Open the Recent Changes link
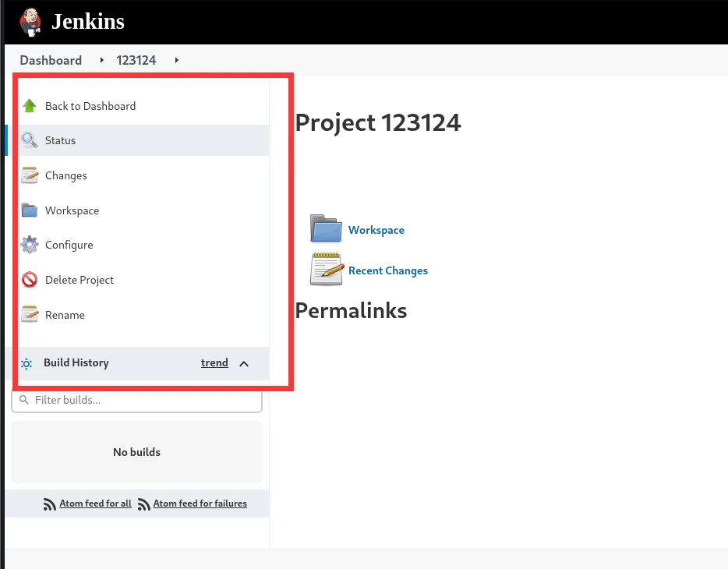 point(388,270)
